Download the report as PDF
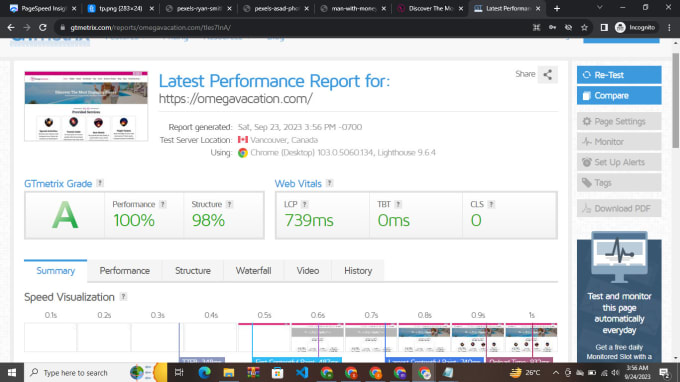The image size is (680, 382). 619,209
